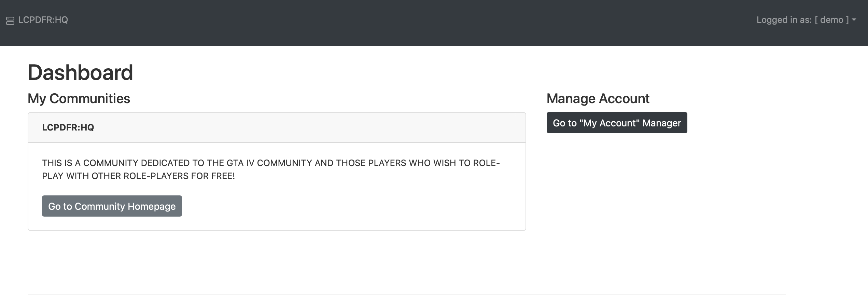868x302 pixels.
Task: Click the "demo" username in the navbar
Action: click(x=831, y=20)
